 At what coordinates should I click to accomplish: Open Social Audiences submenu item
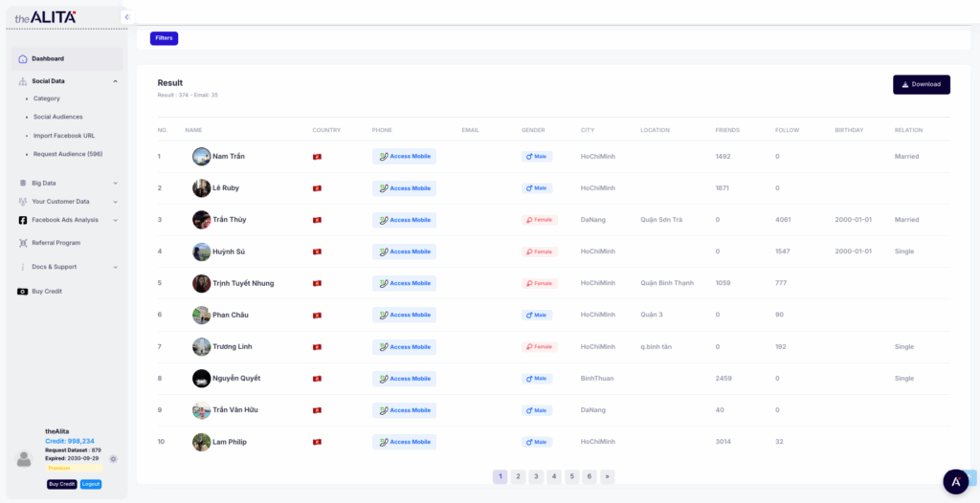click(x=57, y=117)
